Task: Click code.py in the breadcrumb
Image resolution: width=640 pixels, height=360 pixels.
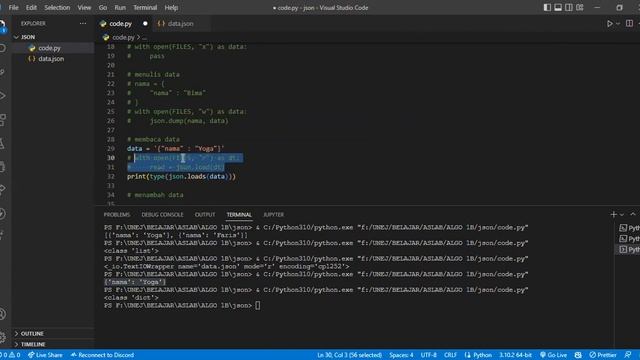Action: point(123,37)
